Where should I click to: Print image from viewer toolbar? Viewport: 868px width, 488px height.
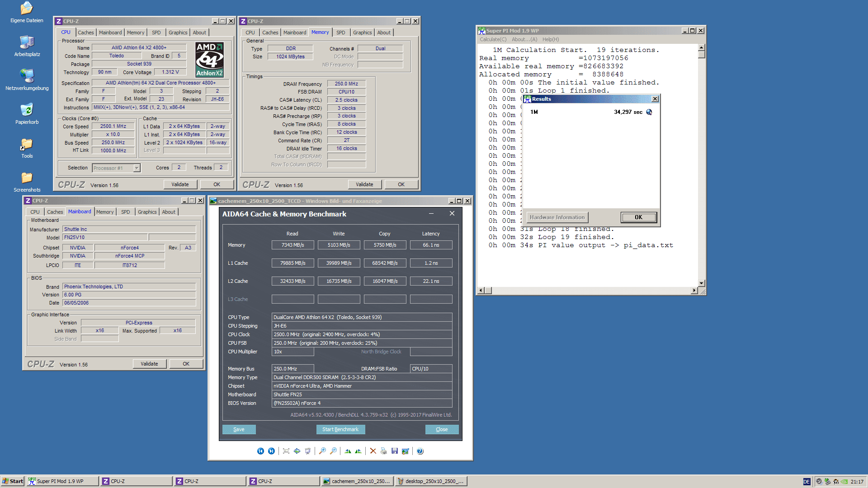coord(384,451)
